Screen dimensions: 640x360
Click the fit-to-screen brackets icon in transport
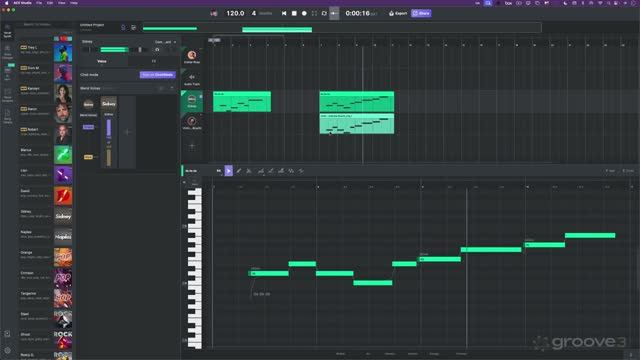(x=314, y=13)
